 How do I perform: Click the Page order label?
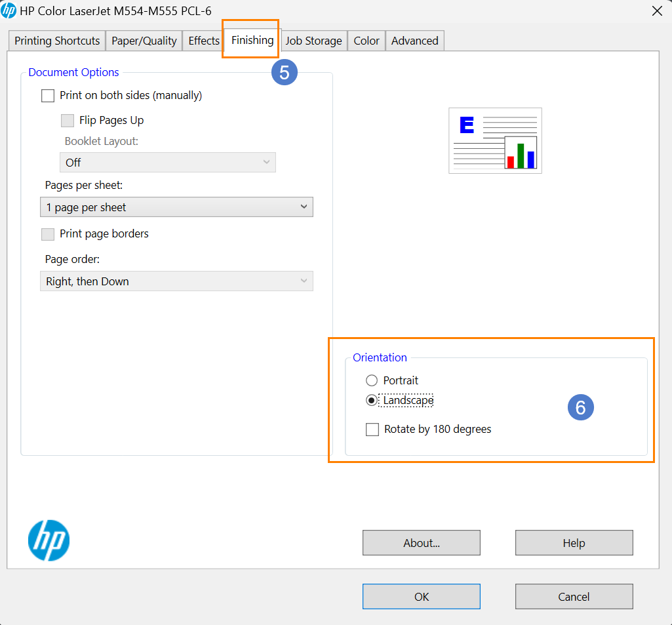(x=72, y=259)
